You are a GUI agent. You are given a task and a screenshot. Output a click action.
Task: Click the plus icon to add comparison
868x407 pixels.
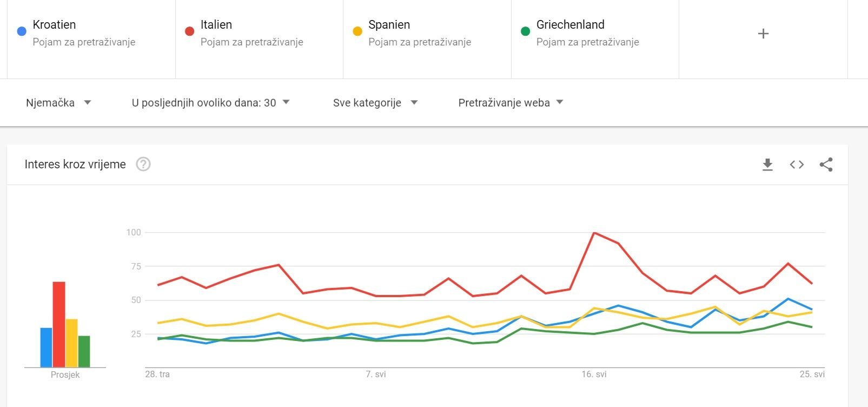tap(763, 34)
